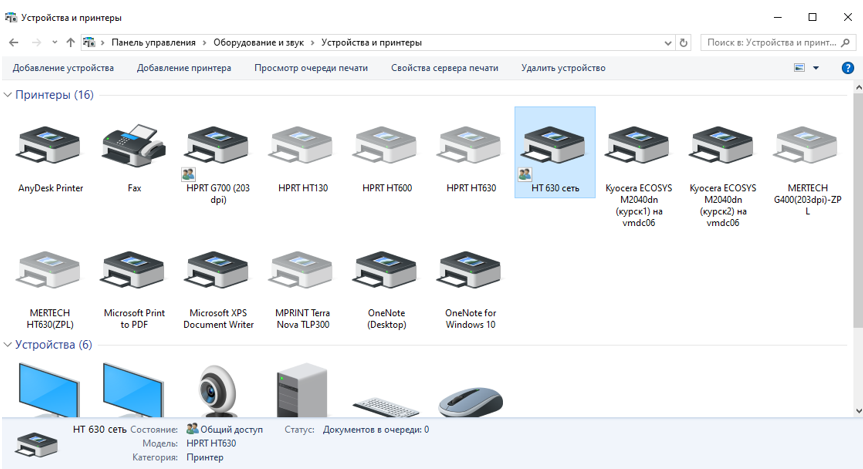Open the view options dropdown arrow
The height and width of the screenshot is (469, 863).
tap(816, 68)
